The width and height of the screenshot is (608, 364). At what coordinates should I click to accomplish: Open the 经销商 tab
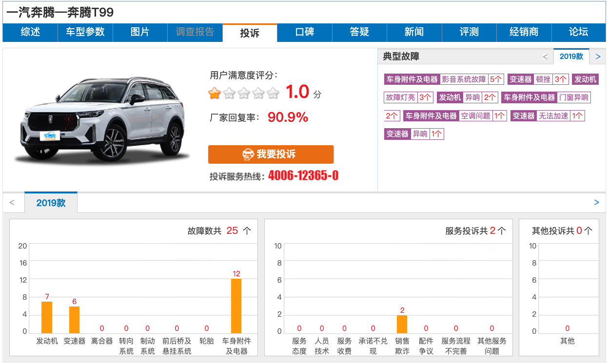[524, 32]
